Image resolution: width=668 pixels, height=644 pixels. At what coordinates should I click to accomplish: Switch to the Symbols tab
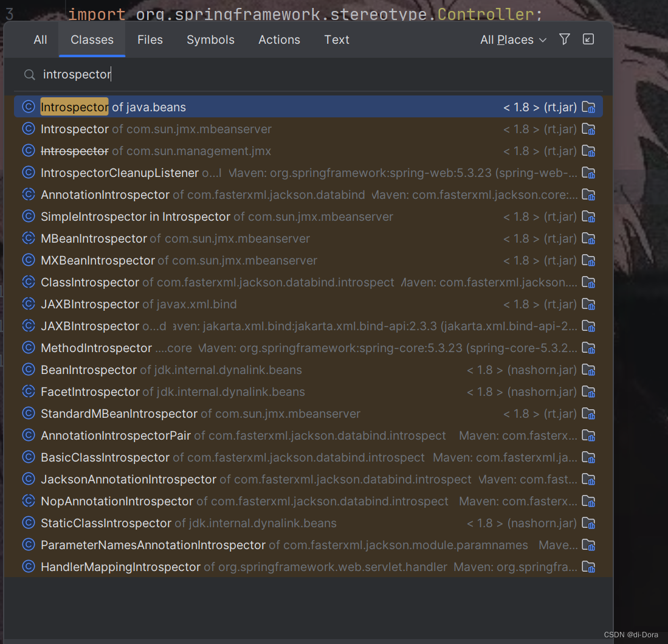[210, 40]
